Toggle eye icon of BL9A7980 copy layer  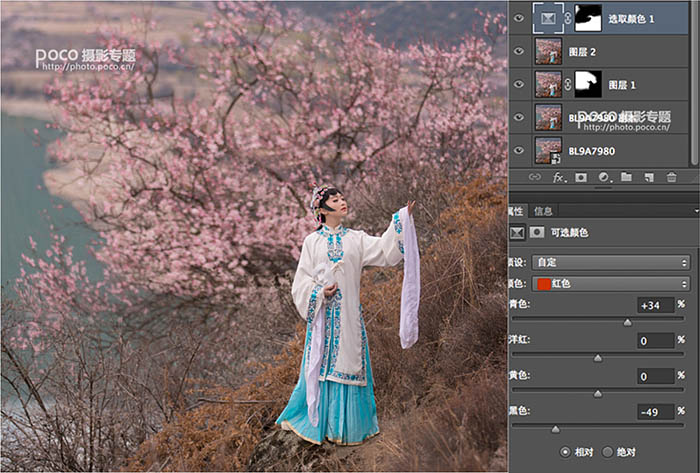(x=518, y=117)
